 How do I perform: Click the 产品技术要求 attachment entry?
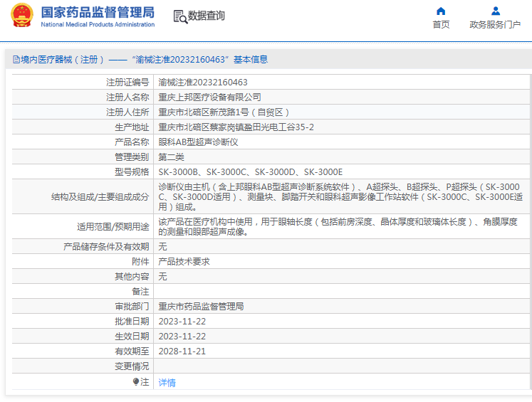[184, 262]
